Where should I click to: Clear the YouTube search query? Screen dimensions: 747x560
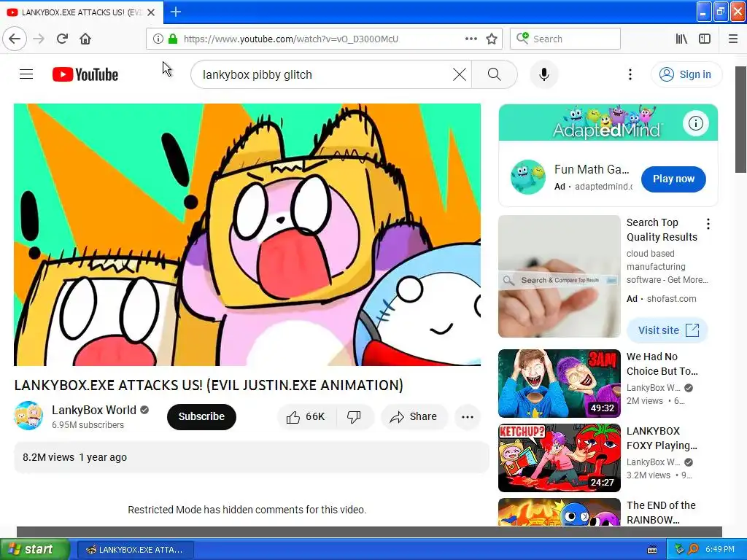point(460,74)
